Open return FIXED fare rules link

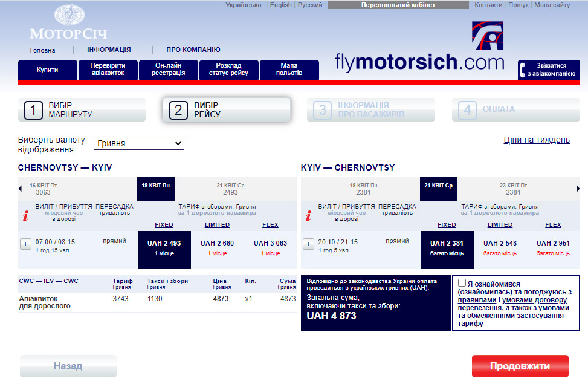pyautogui.click(x=447, y=225)
